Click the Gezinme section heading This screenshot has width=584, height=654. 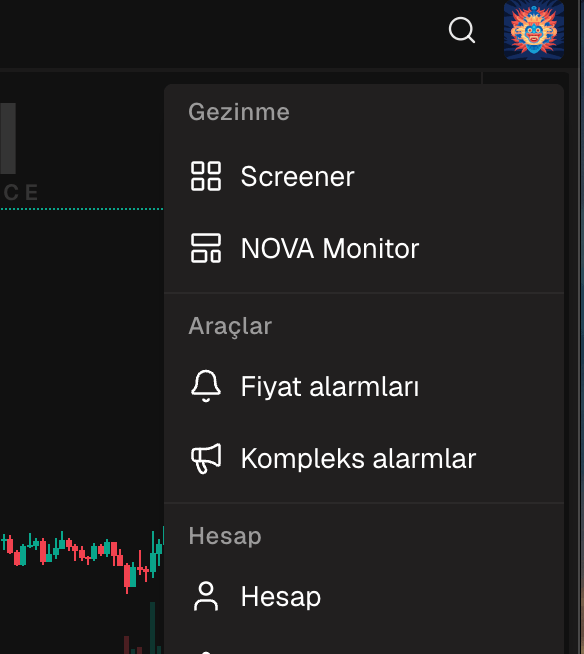239,112
